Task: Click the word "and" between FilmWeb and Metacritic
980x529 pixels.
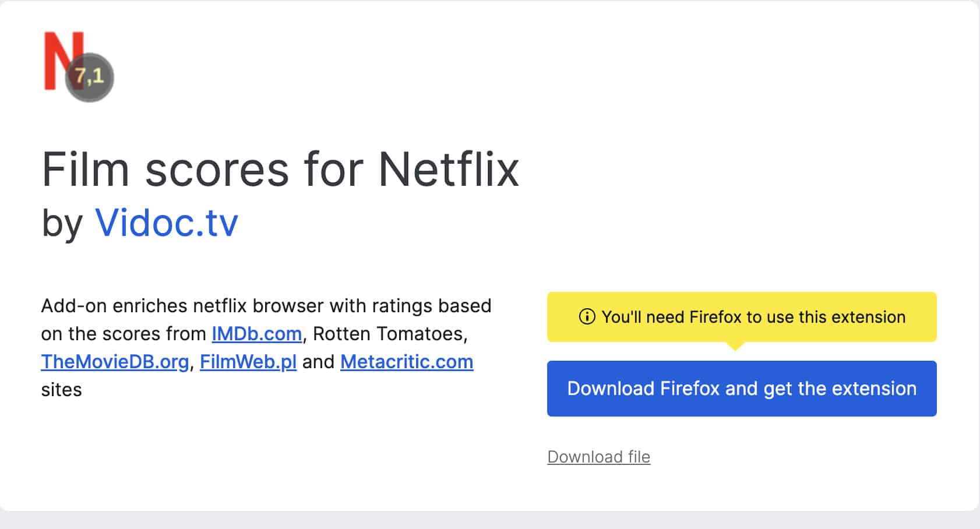Action: 318,362
